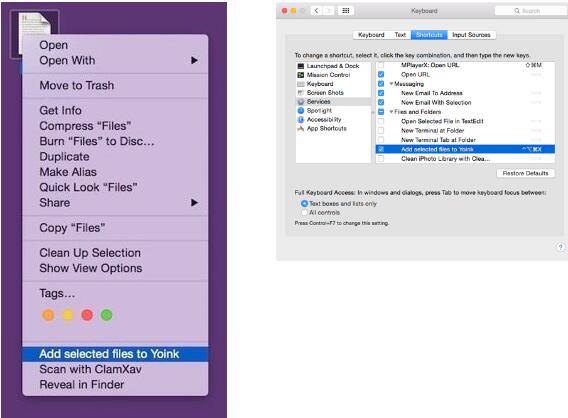Click the MPlayerX Open URL shortcut keys
568x418 pixels.
pos(534,65)
